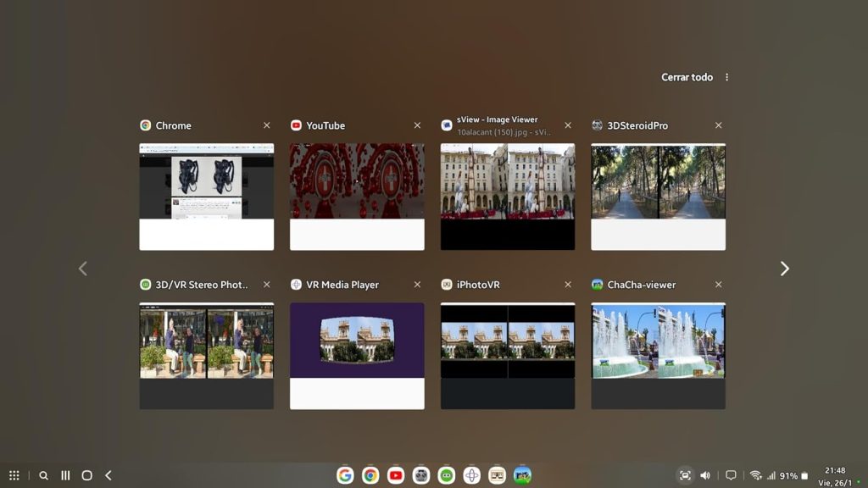Go to next page of recent apps
The height and width of the screenshot is (488, 868).
(784, 269)
